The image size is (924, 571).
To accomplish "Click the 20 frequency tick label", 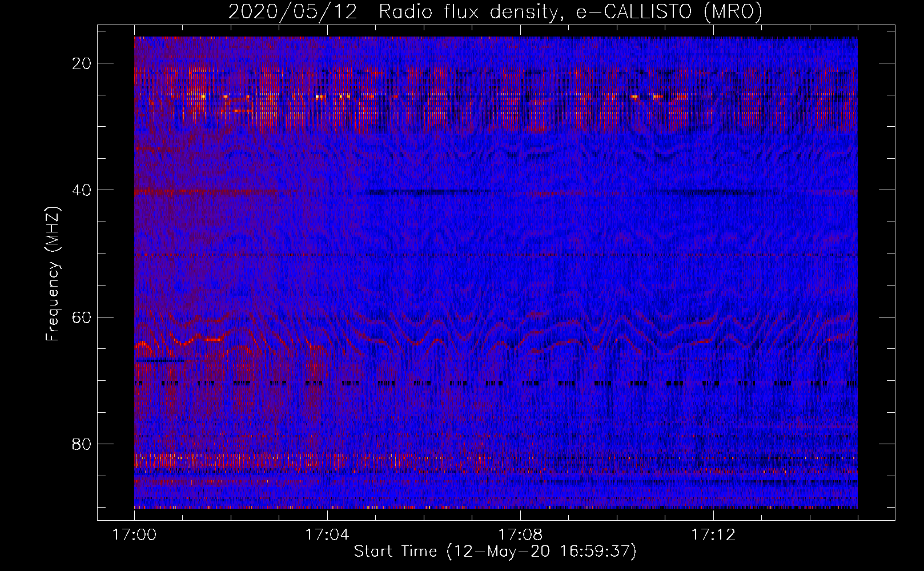I will coord(82,63).
